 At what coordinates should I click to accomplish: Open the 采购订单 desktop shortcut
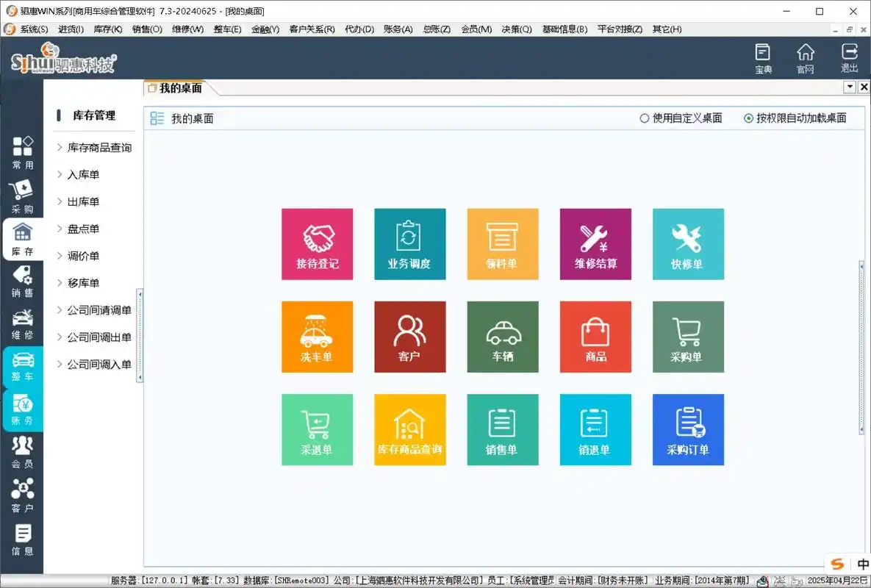pyautogui.click(x=688, y=429)
